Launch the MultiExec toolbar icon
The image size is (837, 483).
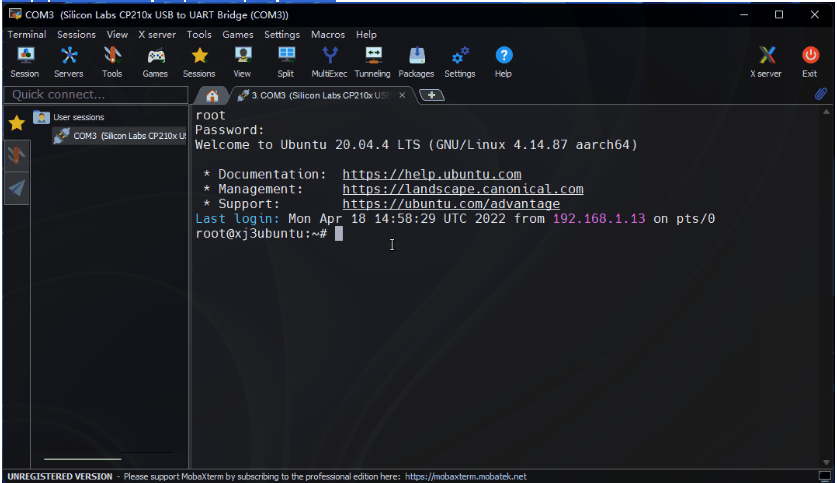tap(329, 62)
